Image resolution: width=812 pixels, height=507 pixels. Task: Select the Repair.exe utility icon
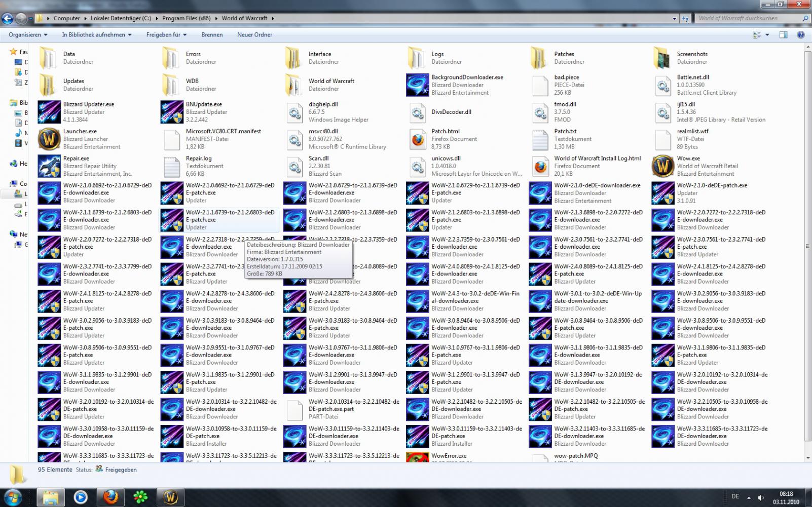tap(49, 166)
